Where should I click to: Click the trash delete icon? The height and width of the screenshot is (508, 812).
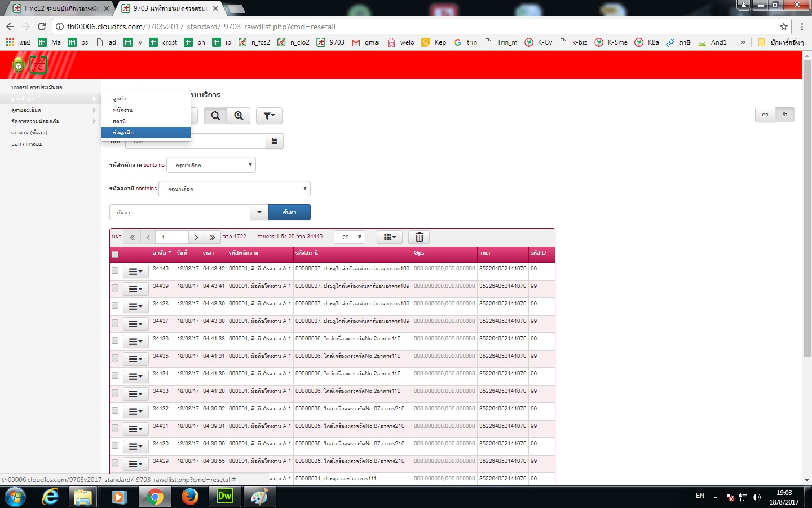419,237
